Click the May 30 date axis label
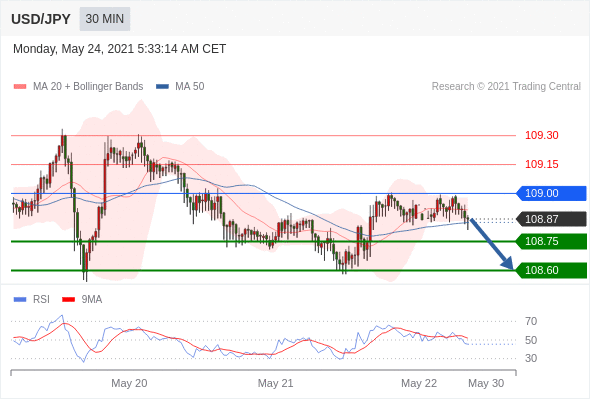Viewport: 590px width, 400px height. point(486,383)
